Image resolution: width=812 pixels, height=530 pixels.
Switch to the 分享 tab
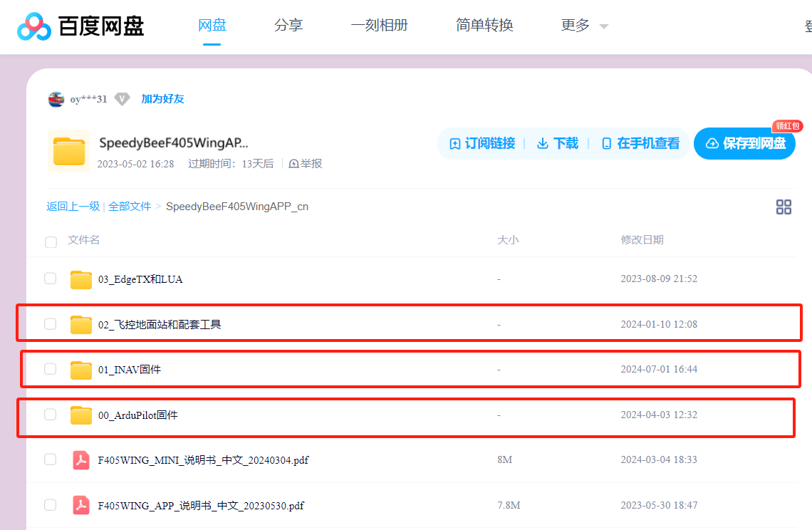coord(288,25)
